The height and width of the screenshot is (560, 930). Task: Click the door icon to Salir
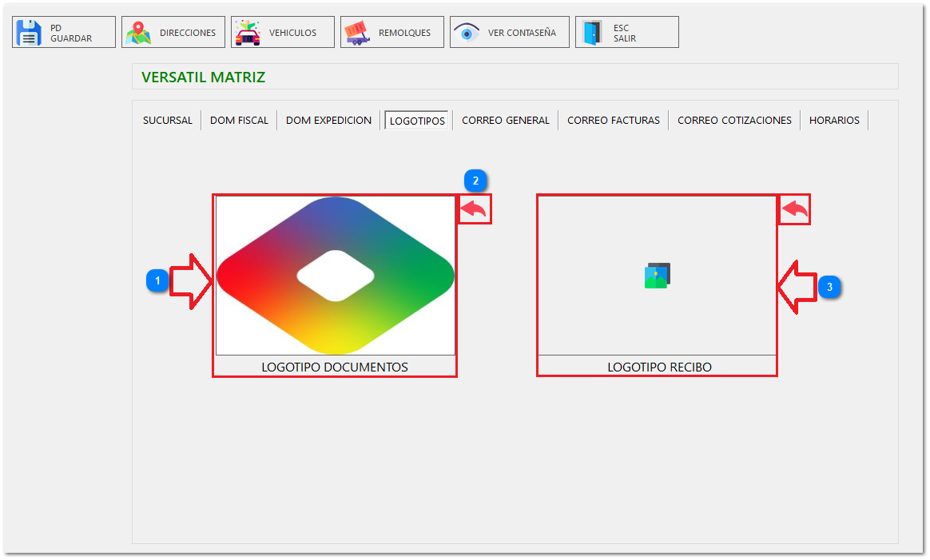[x=592, y=33]
